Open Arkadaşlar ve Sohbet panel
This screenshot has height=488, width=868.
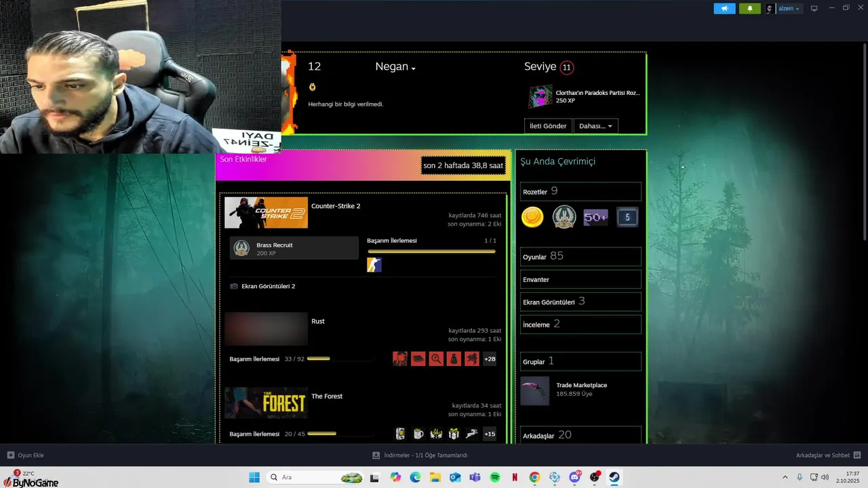pos(829,455)
